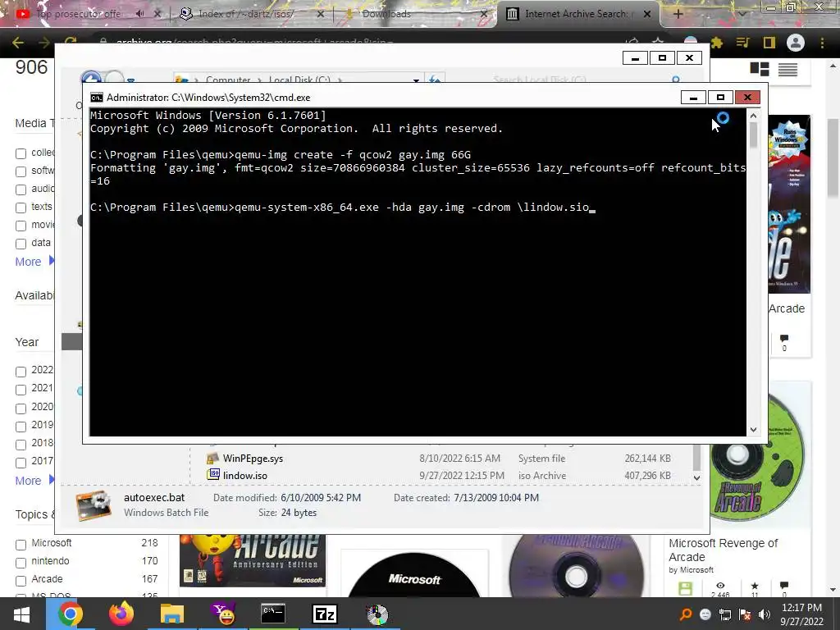Click the cmd.exe title bar icon
Viewport: 840px width, 630px height.
[x=97, y=98]
